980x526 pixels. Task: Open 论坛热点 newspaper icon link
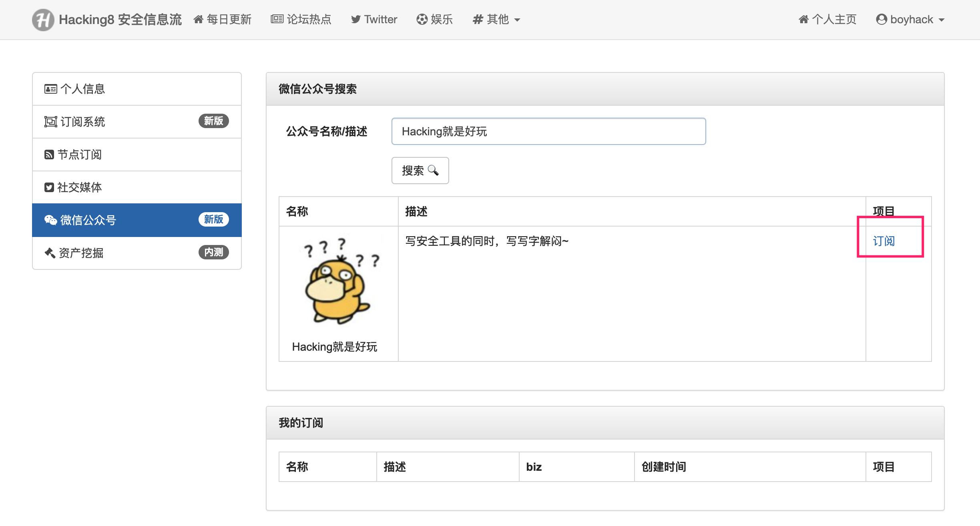[301, 19]
